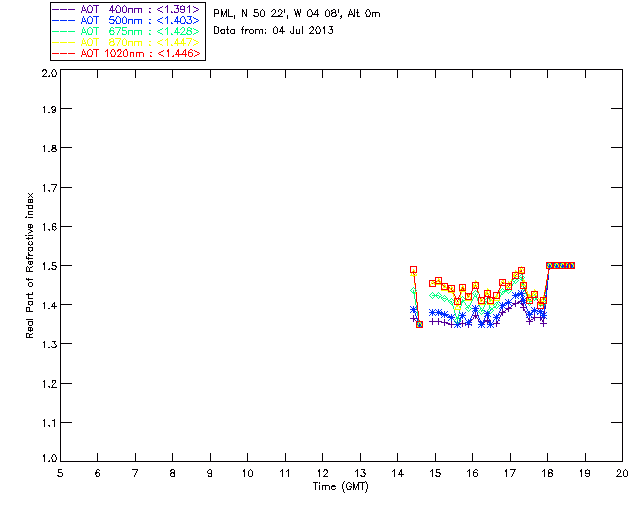
Task: Click the y-axis value 1.3
Action: (49, 344)
